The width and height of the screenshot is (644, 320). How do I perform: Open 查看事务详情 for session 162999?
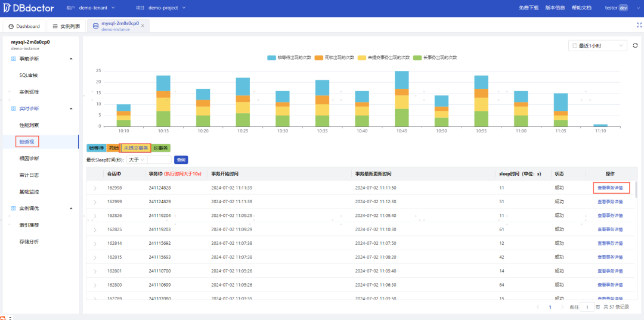[x=610, y=202]
